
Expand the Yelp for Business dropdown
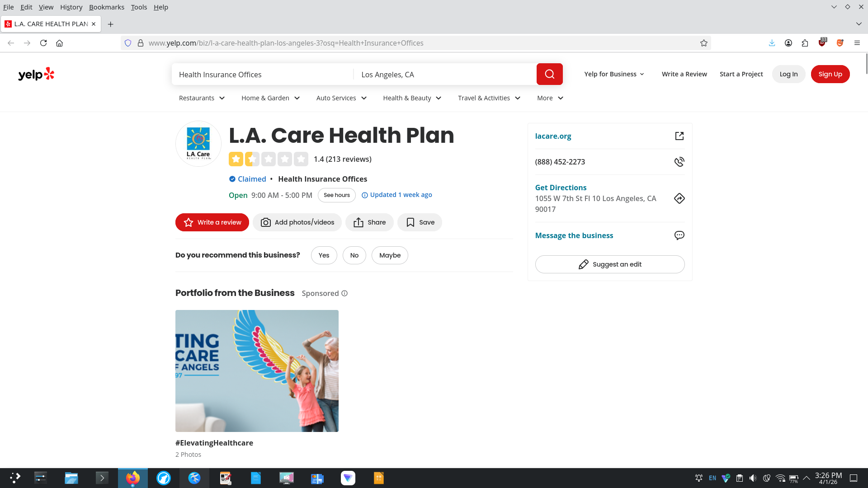(x=614, y=74)
